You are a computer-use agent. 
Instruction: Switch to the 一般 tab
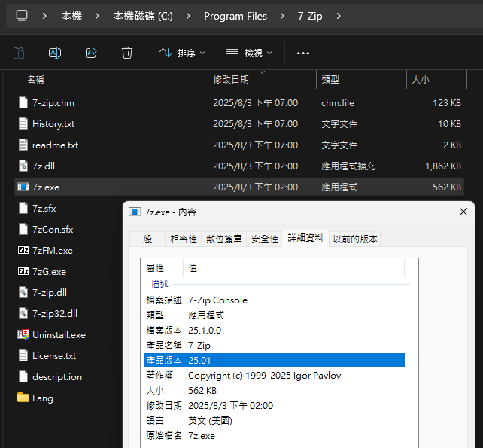[143, 239]
